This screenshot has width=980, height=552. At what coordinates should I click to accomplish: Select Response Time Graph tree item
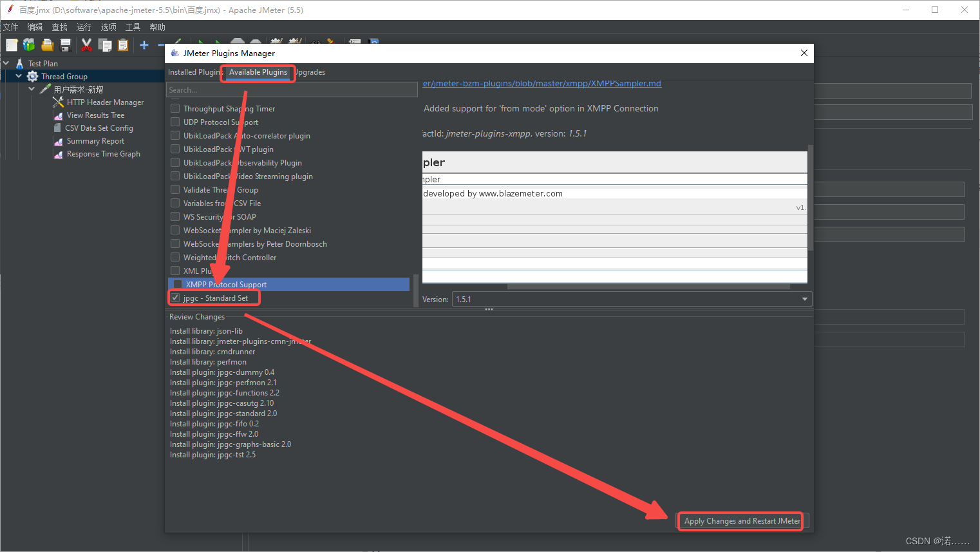tap(103, 154)
